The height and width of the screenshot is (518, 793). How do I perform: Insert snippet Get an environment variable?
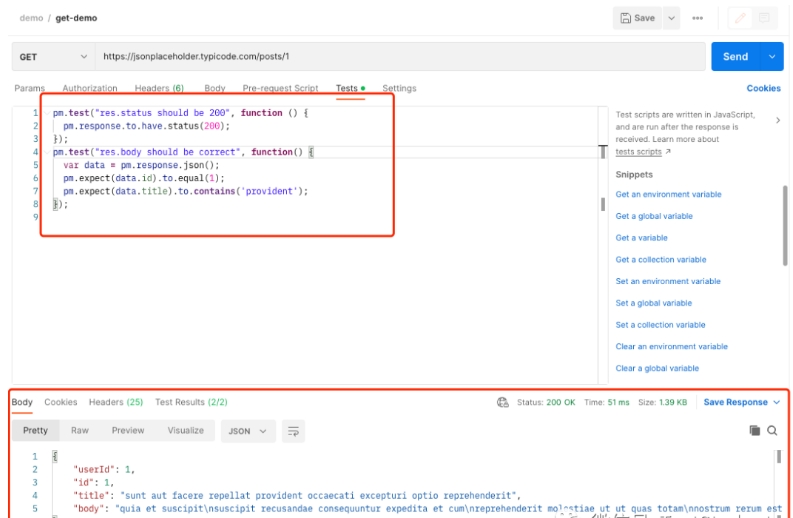(x=668, y=194)
